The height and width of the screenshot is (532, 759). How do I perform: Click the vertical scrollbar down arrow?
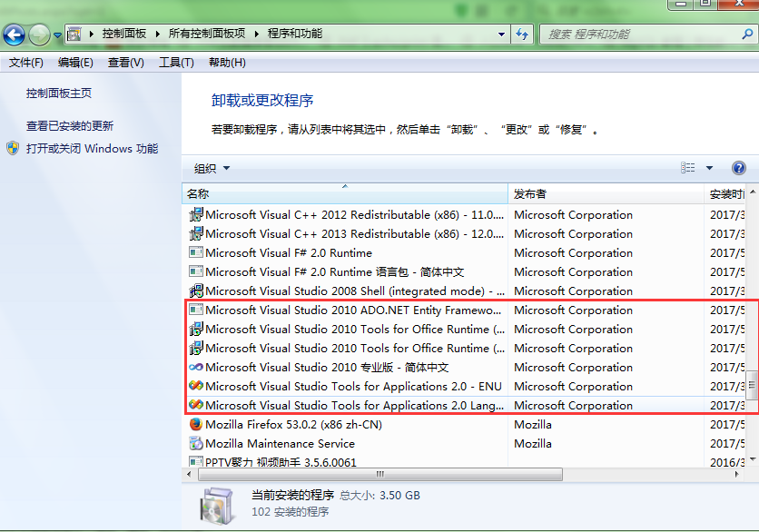tap(753, 458)
